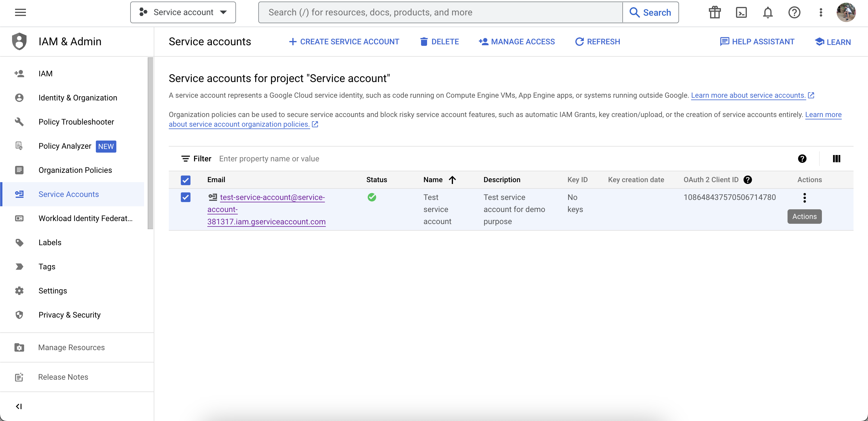Click the Policy Analyzer NEW badge
The width and height of the screenshot is (868, 421).
pos(106,146)
